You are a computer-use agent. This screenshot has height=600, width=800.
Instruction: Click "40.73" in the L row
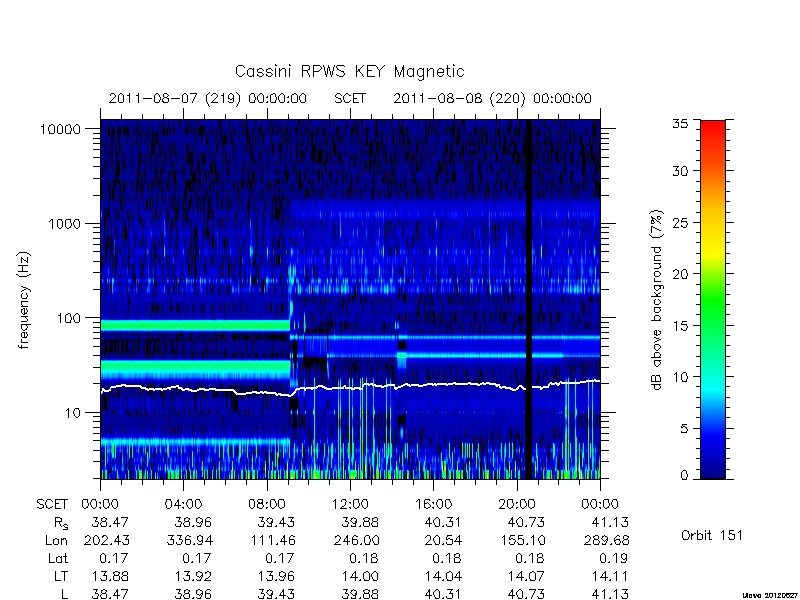527,594
